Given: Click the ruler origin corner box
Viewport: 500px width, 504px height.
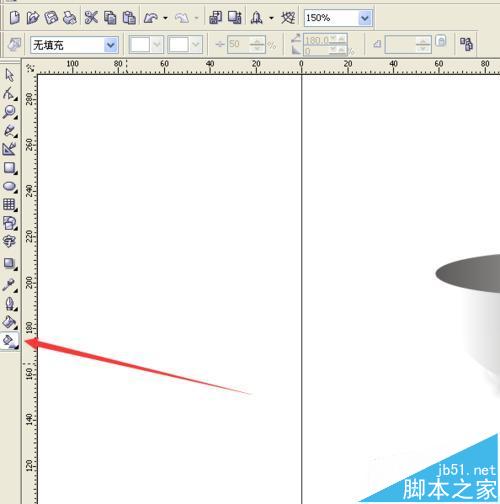Looking at the screenshot, I should point(30,68).
